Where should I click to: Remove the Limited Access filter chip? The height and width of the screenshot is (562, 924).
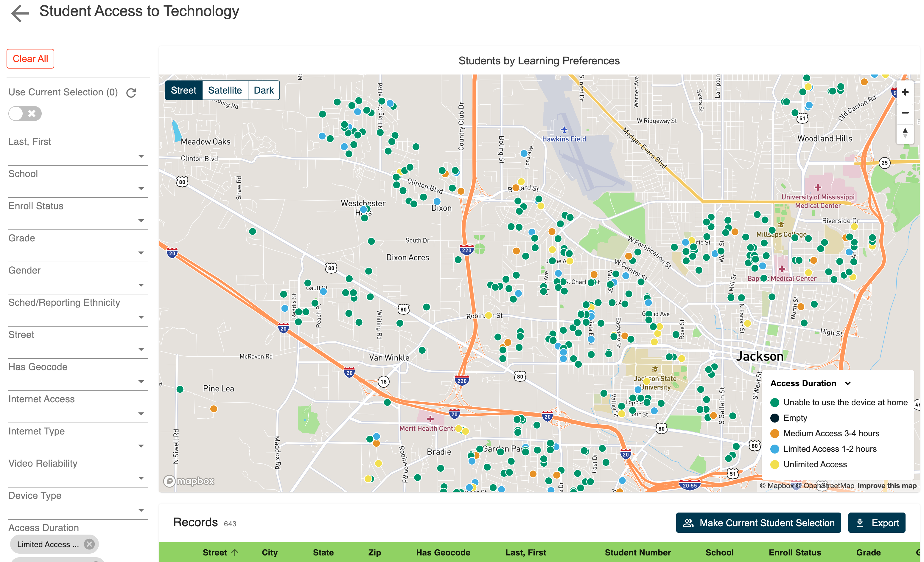tap(89, 544)
